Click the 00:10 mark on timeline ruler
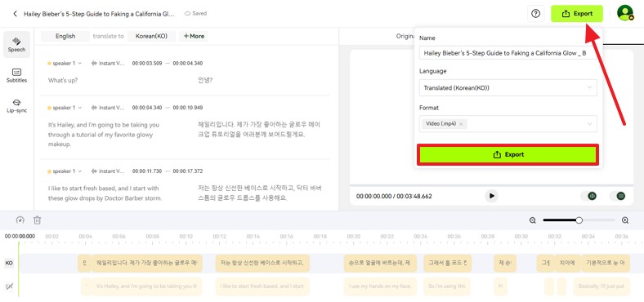 [186, 237]
